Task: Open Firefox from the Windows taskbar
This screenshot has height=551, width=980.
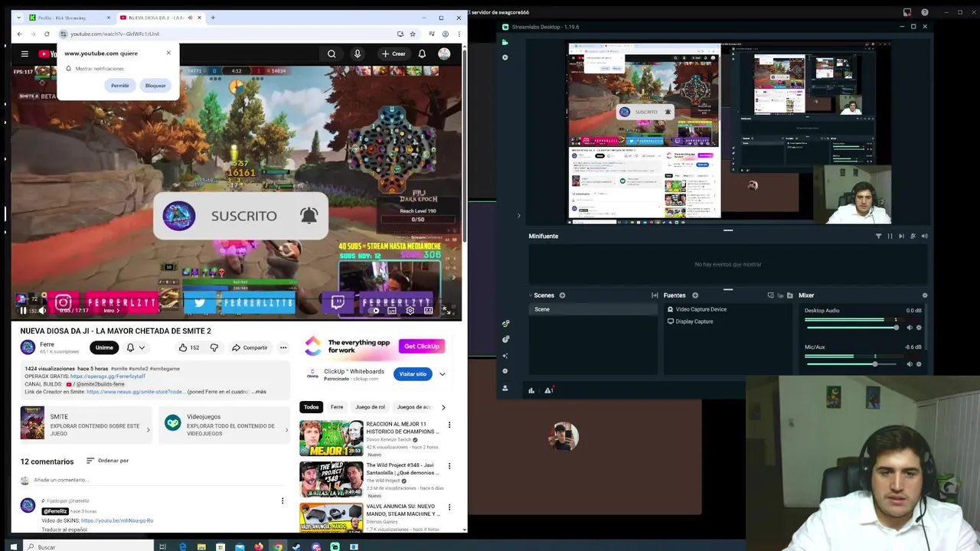Action: pos(259,546)
